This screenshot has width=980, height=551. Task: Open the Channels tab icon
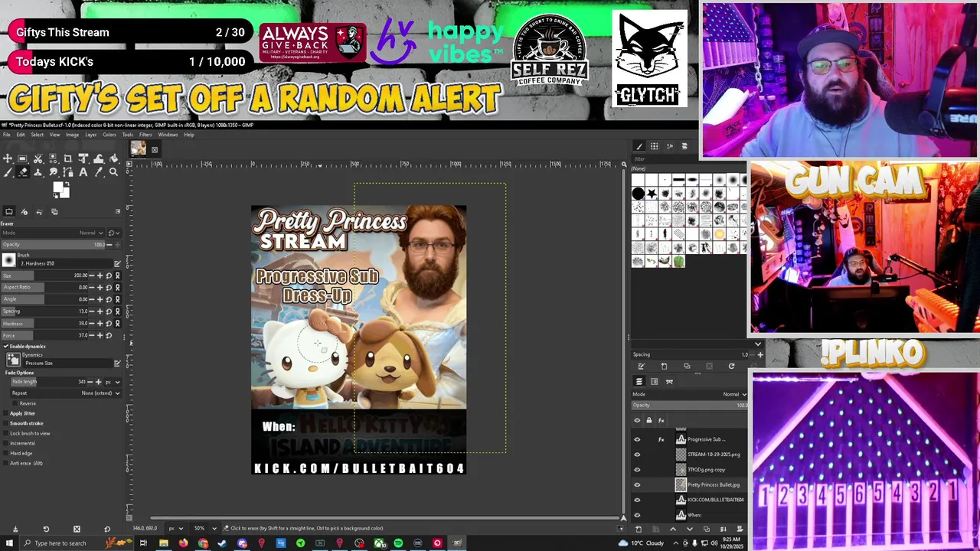coord(655,381)
